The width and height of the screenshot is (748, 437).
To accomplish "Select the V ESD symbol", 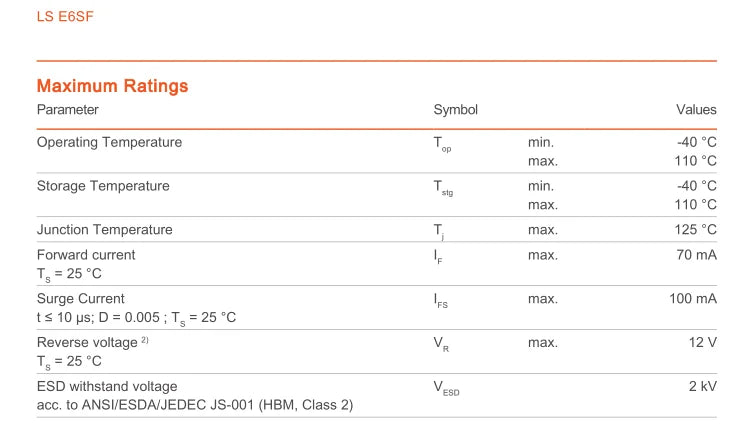I will tap(446, 388).
